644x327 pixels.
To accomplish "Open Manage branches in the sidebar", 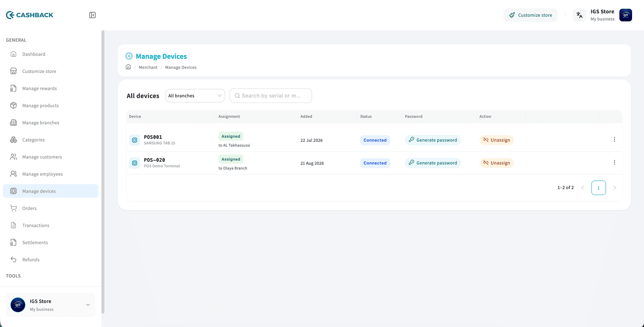I will click(x=51, y=123).
